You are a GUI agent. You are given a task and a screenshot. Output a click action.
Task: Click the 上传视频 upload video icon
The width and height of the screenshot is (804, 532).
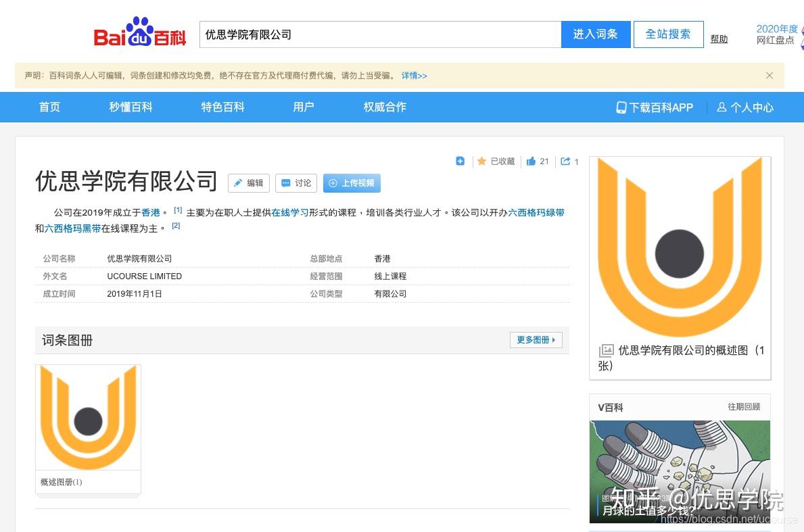pyautogui.click(x=332, y=183)
